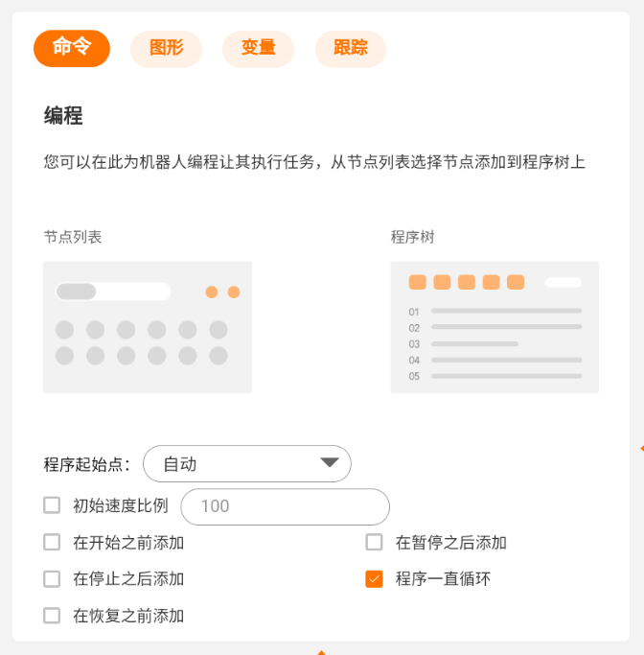Check the 在开始之前添加 option
The width and height of the screenshot is (644, 655).
point(52,542)
